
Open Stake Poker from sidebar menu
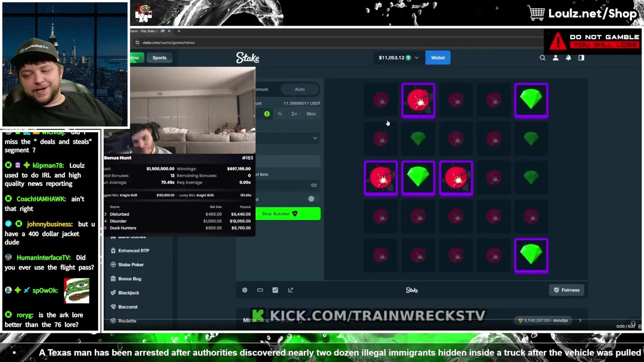coord(131,264)
